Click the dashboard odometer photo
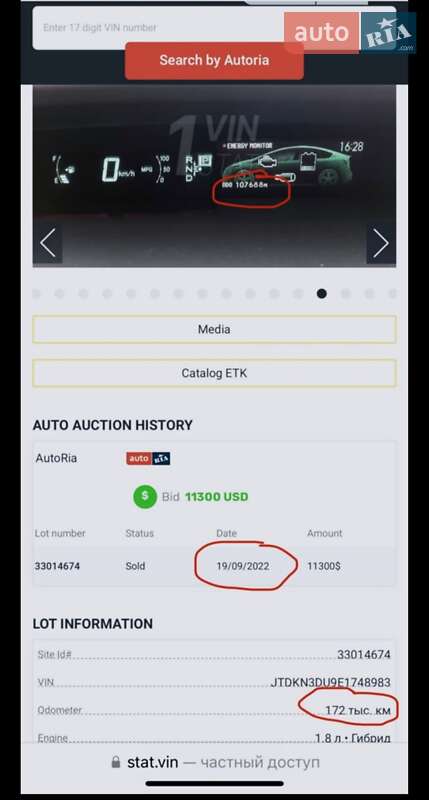429x800 pixels. pos(214,176)
